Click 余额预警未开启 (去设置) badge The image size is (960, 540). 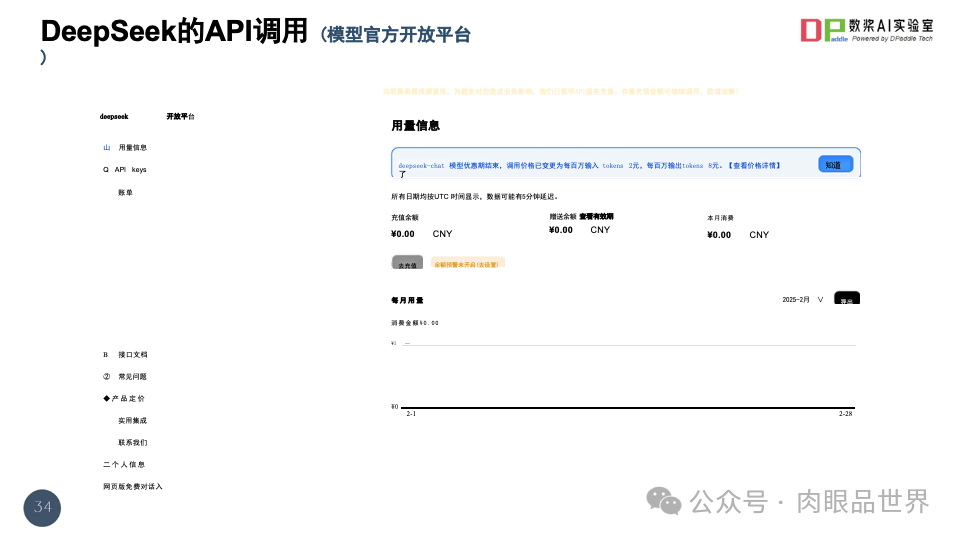(x=468, y=263)
